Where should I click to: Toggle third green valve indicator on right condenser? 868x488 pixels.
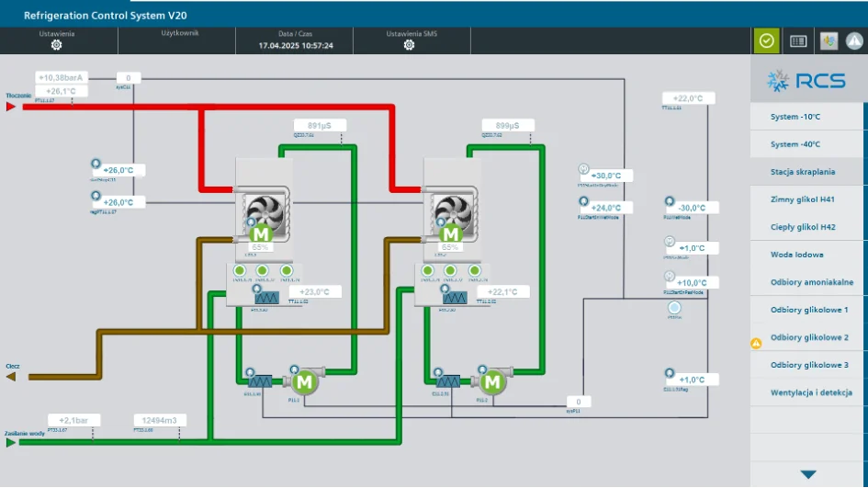(x=474, y=270)
